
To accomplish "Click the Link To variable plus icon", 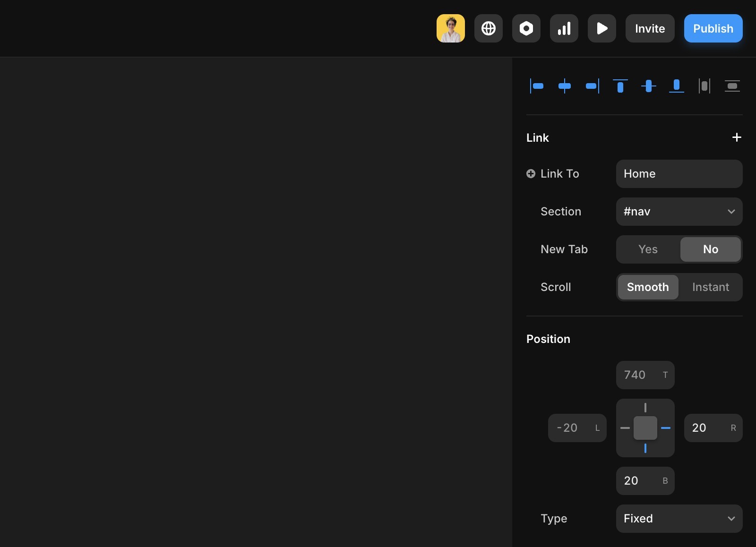I will click(x=531, y=174).
